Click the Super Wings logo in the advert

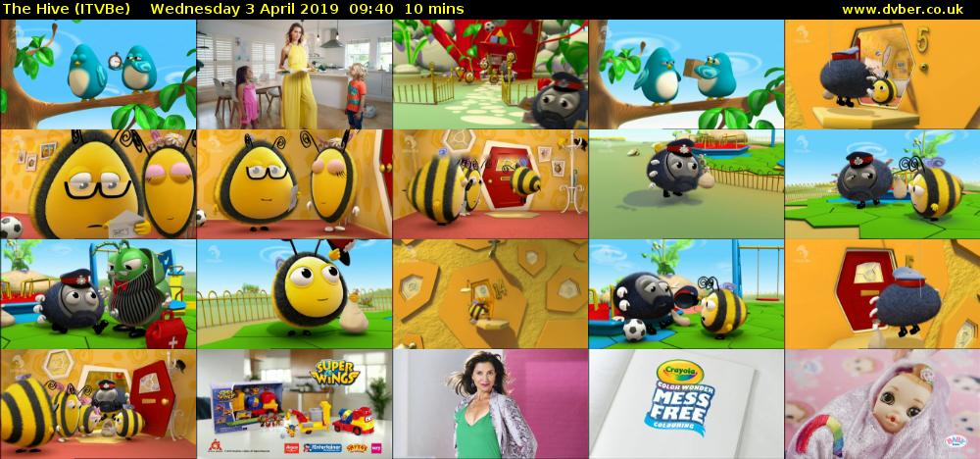334,372
